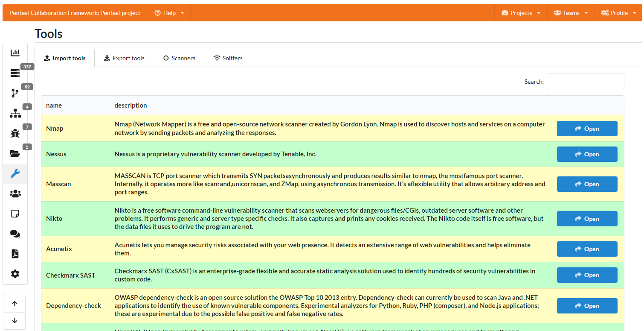Focus the Search input field
The width and height of the screenshot is (644, 331).
point(585,81)
